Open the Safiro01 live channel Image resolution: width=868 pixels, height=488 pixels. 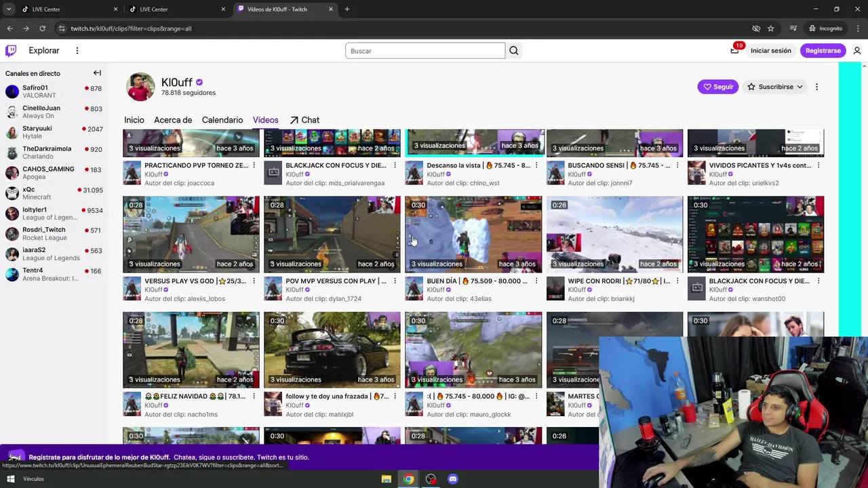pos(54,91)
